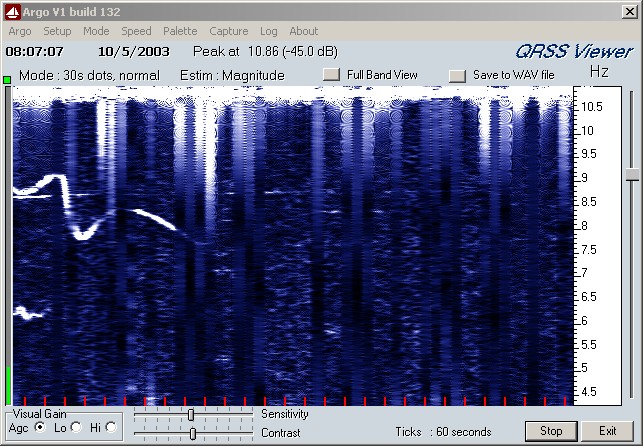Click the 08:07:07 time readout
The height and width of the screenshot is (446, 643).
point(34,52)
